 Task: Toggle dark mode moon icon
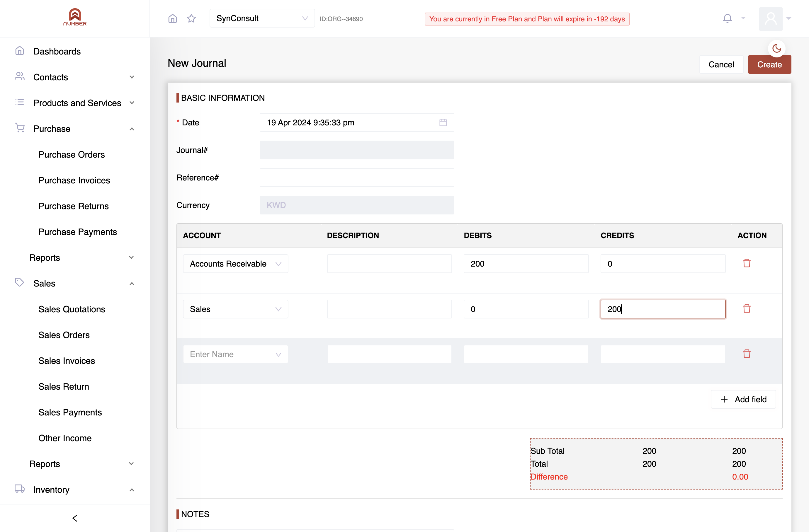776,49
